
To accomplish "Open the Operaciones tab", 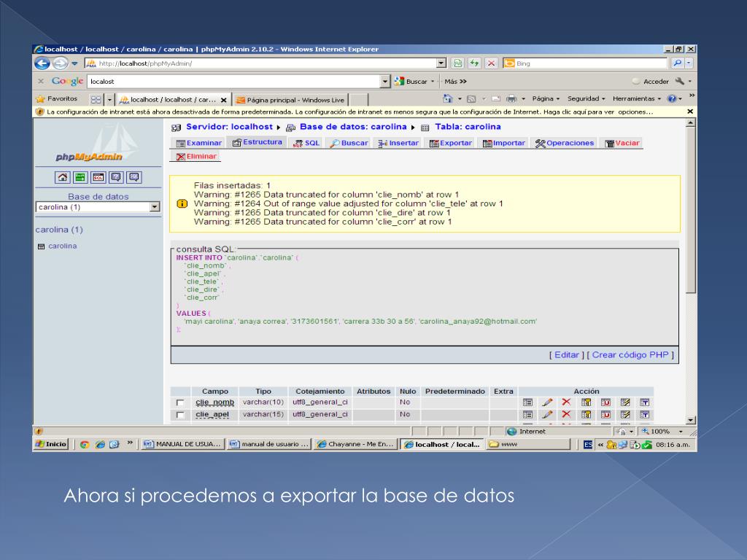I will click(565, 143).
